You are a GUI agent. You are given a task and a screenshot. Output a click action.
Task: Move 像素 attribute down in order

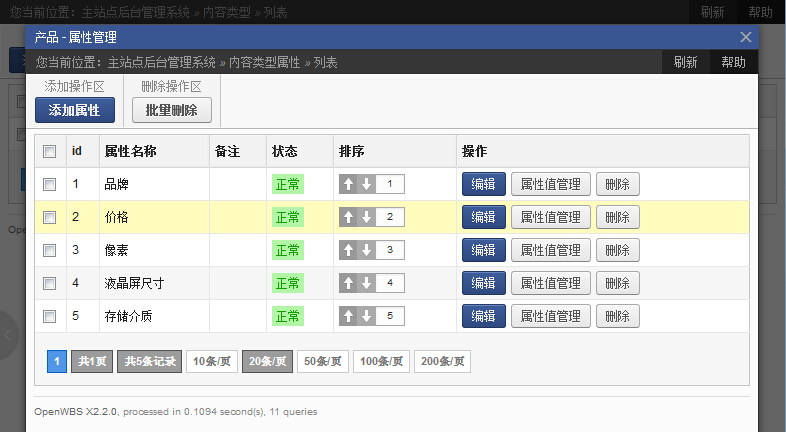coord(367,250)
